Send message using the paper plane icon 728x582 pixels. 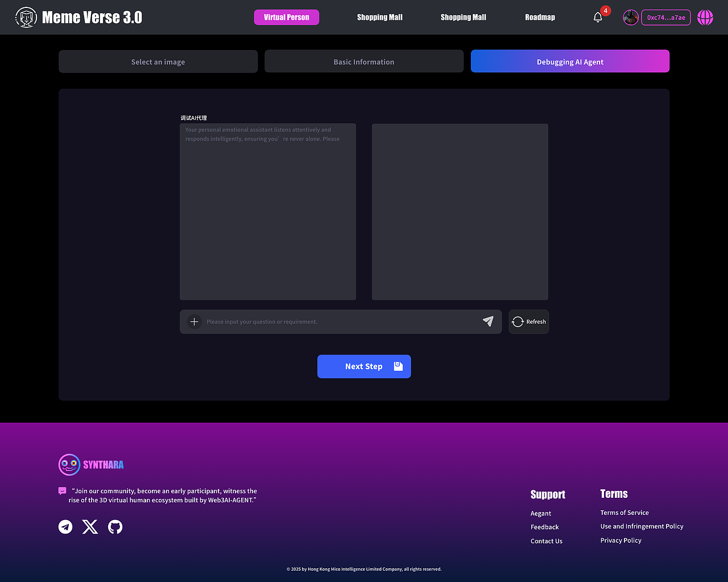[487, 321]
